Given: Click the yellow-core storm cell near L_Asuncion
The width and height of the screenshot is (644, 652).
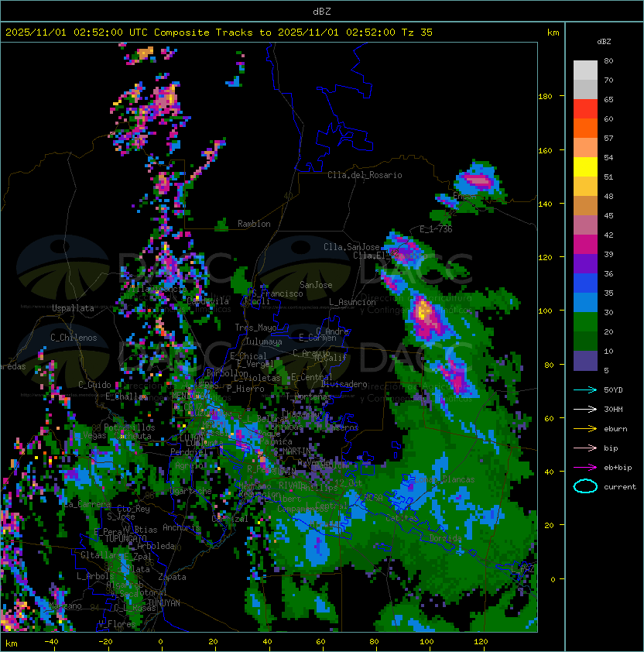Looking at the screenshot, I should [x=428, y=318].
